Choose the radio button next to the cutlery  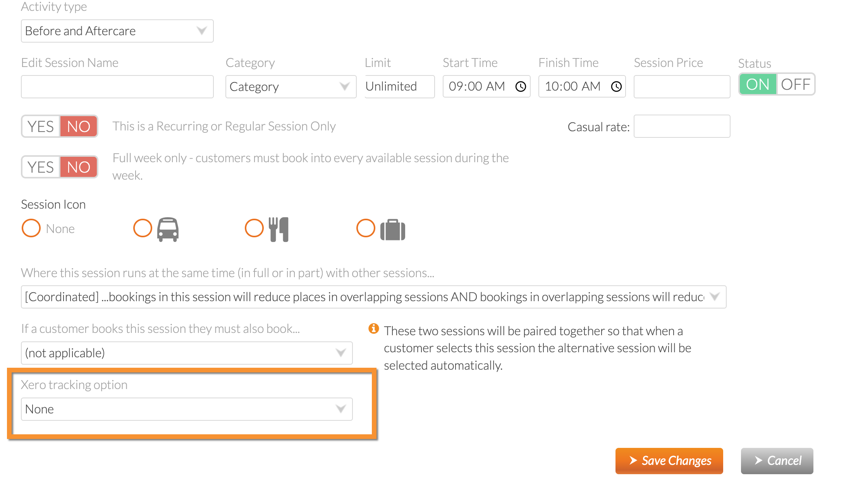coord(254,228)
